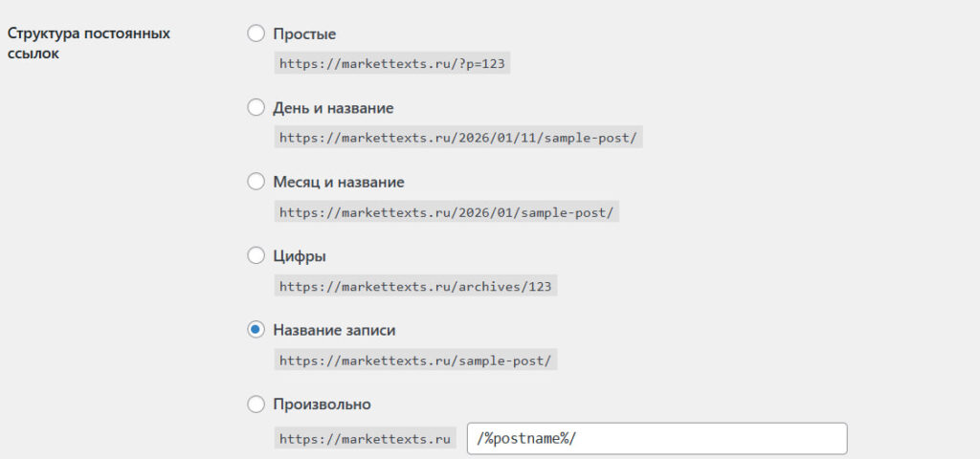This screenshot has width=980, height=459.
Task: Click the base URL beside the custom field
Action: point(365,439)
